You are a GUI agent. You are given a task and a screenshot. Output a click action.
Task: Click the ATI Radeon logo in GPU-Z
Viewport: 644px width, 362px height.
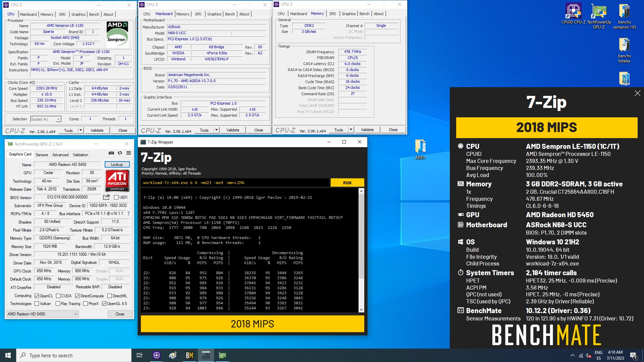click(117, 180)
